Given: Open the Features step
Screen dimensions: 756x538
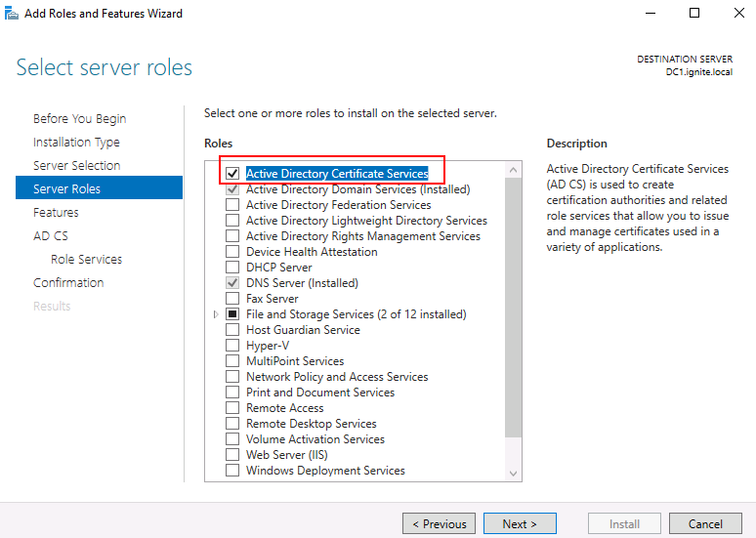Looking at the screenshot, I should point(56,212).
